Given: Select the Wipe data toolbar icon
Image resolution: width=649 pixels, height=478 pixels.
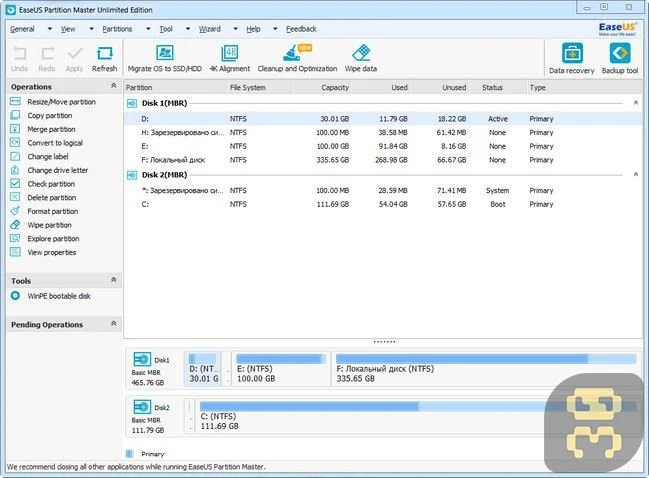Looking at the screenshot, I should [361, 53].
